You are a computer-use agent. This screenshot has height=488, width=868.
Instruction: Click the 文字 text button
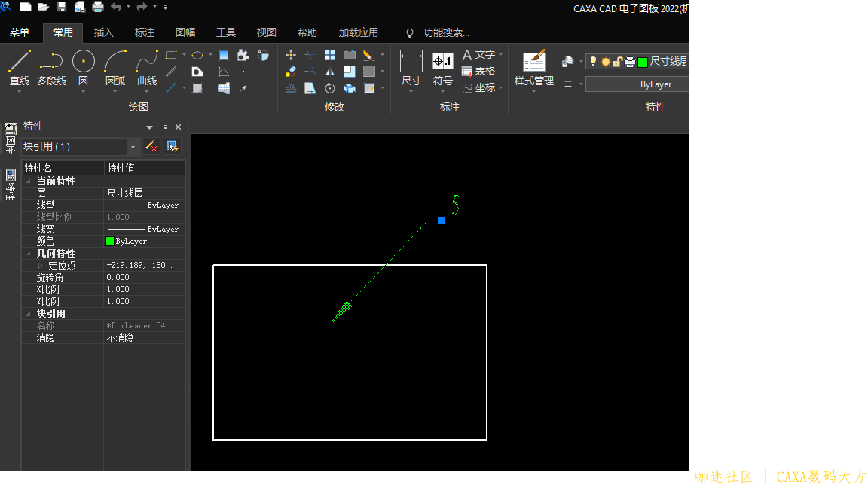tap(478, 54)
